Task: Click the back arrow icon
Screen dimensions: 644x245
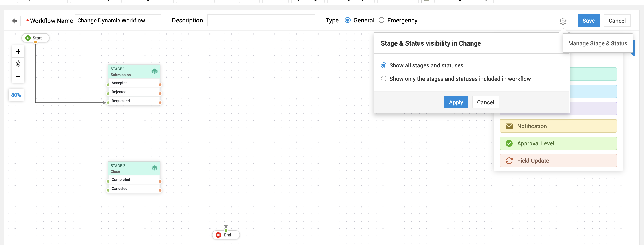Action: tap(14, 21)
